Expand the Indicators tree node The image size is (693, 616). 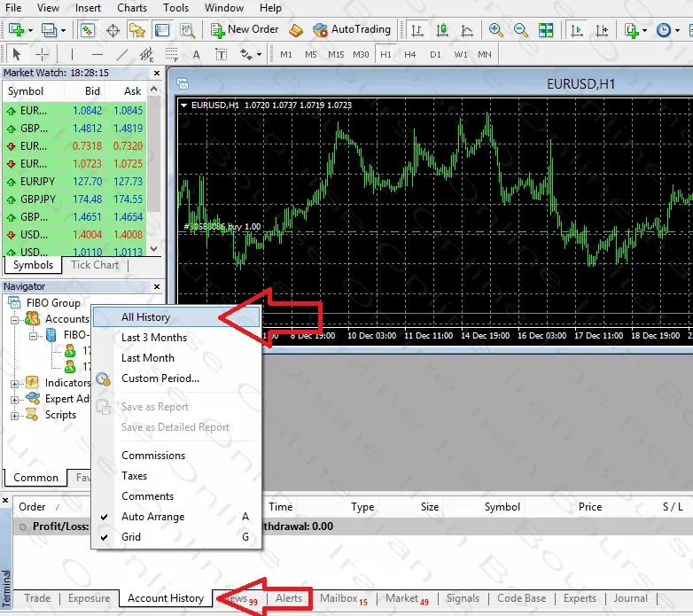15,383
